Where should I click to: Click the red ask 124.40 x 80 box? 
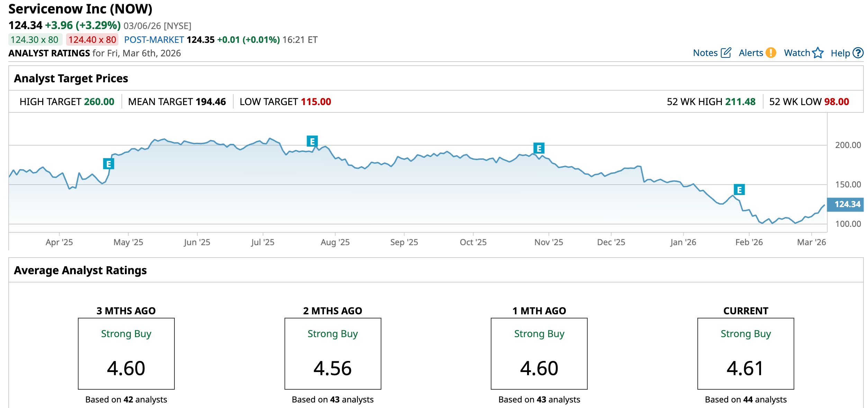click(92, 40)
